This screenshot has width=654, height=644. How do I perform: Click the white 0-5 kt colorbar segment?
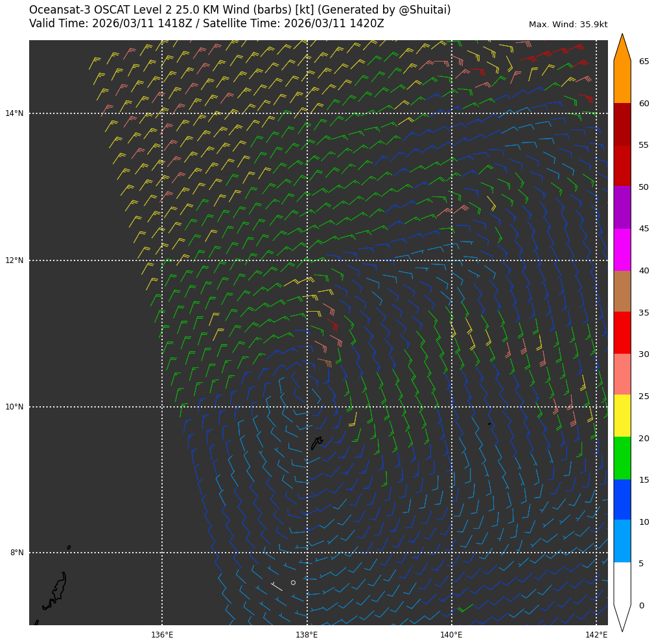[622, 583]
